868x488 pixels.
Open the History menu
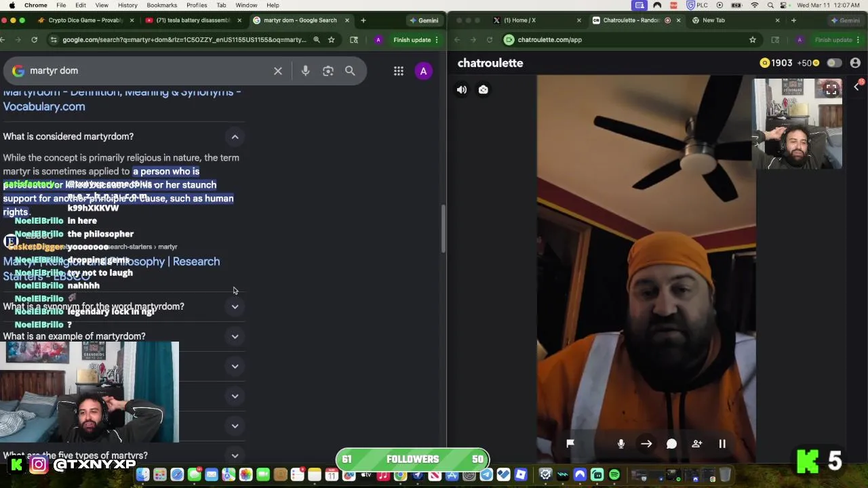(x=127, y=5)
